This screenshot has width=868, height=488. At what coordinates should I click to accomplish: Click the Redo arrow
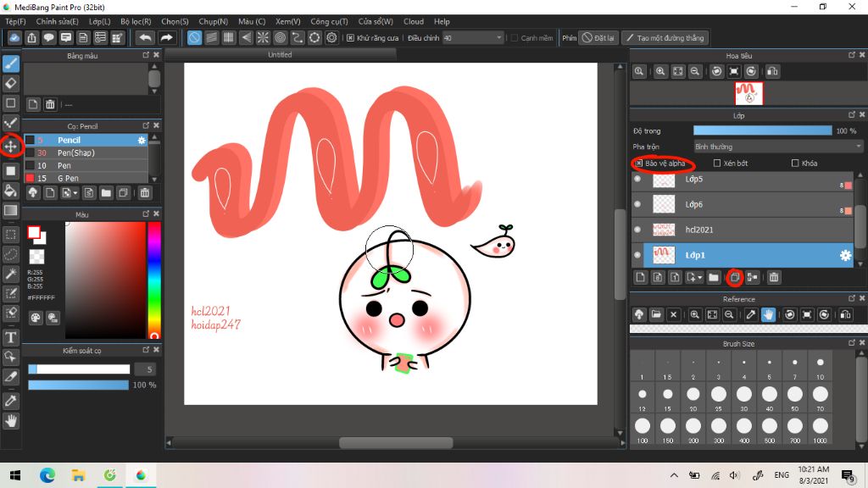[166, 37]
